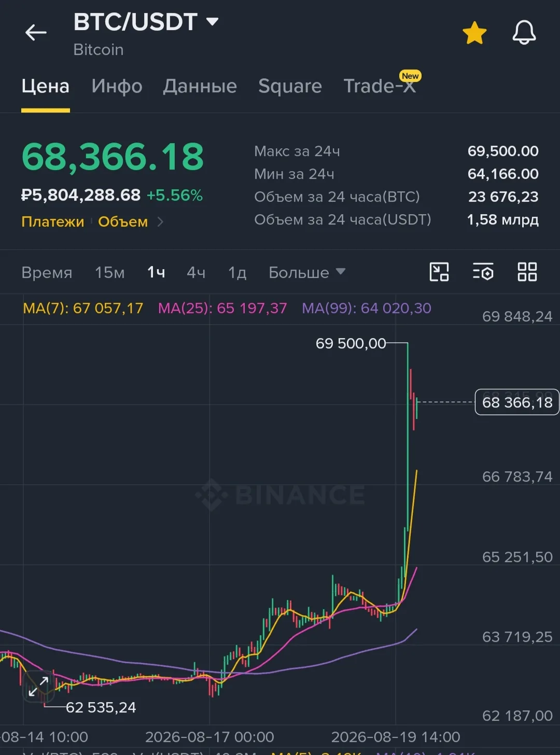Open the chart indicator settings icon
560x755 pixels.
483,272
